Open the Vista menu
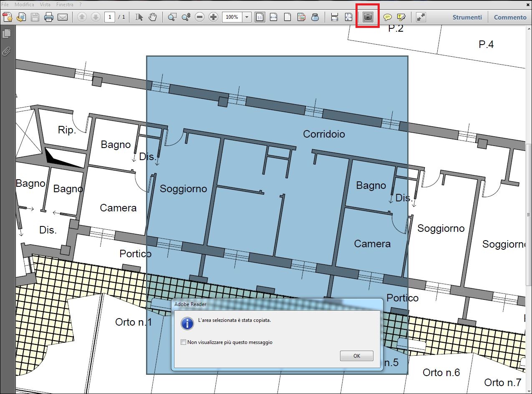Viewport: 532px width, 394px height. coord(45,4)
